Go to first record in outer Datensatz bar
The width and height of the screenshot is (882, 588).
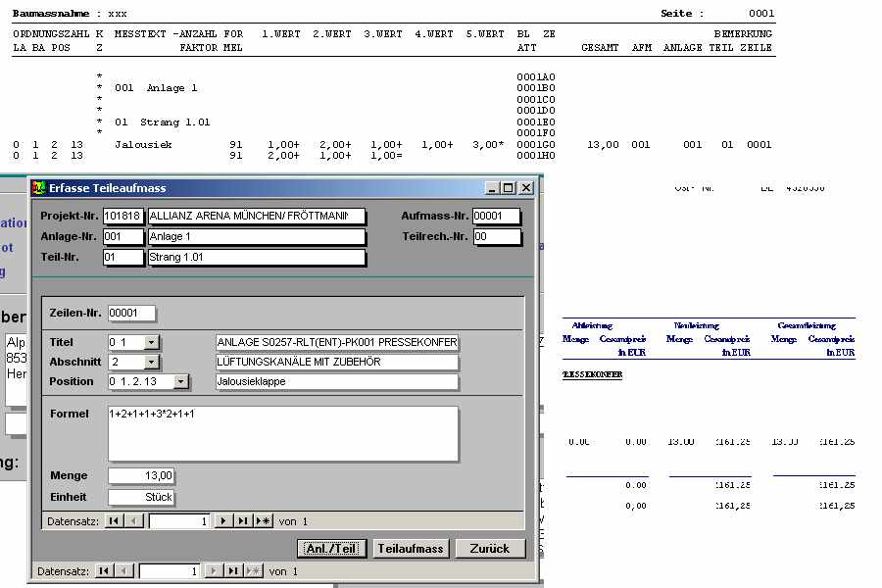(105, 570)
